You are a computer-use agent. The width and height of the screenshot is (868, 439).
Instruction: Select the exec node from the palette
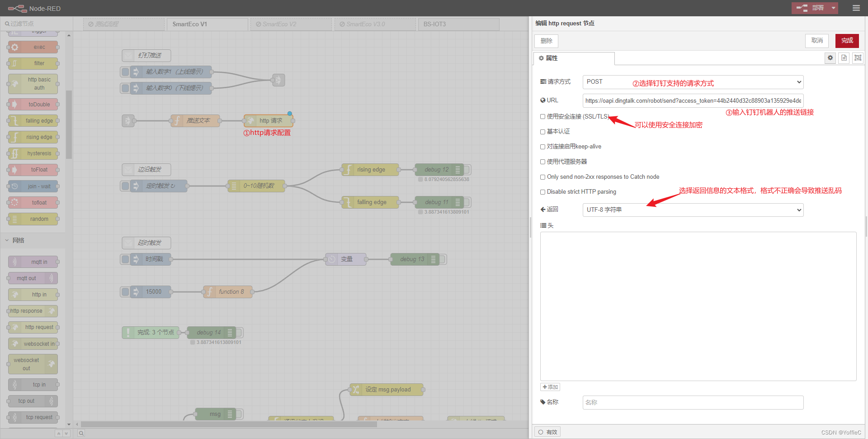click(x=33, y=47)
